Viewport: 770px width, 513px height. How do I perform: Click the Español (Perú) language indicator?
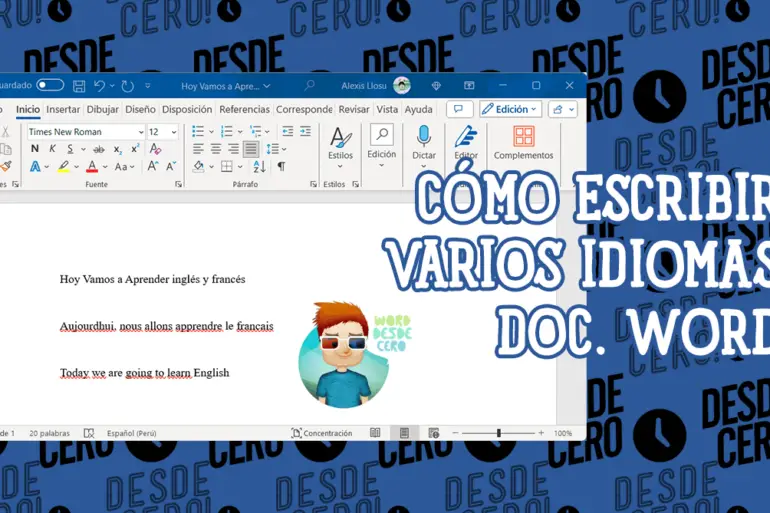[132, 433]
